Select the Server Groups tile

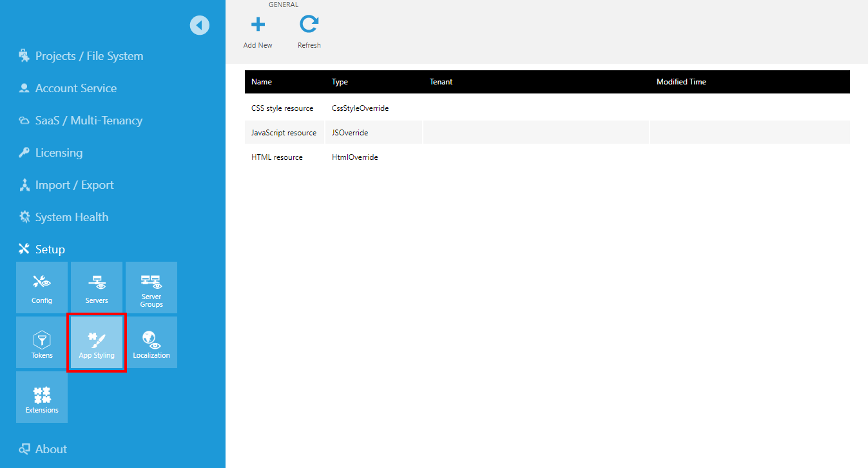coord(151,287)
